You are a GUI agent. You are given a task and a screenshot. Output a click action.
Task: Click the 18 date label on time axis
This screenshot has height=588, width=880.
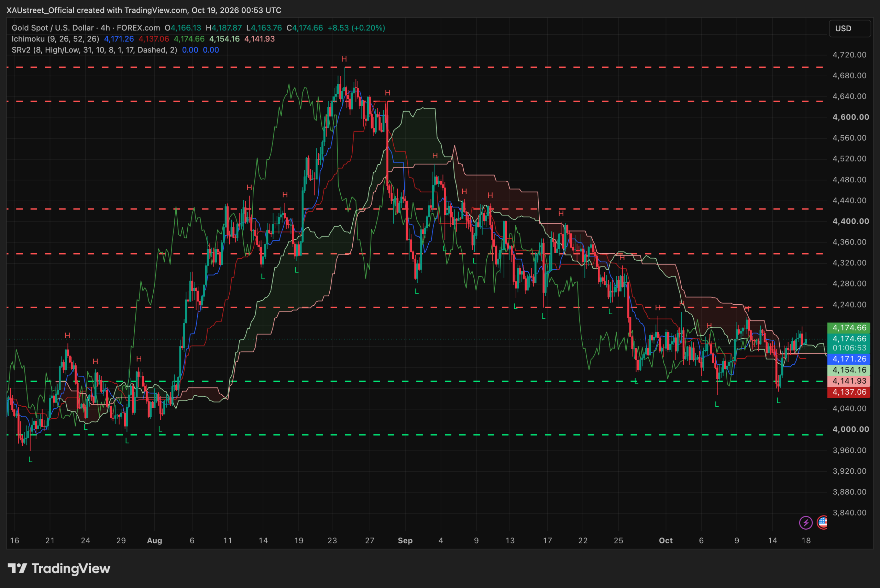coord(806,540)
